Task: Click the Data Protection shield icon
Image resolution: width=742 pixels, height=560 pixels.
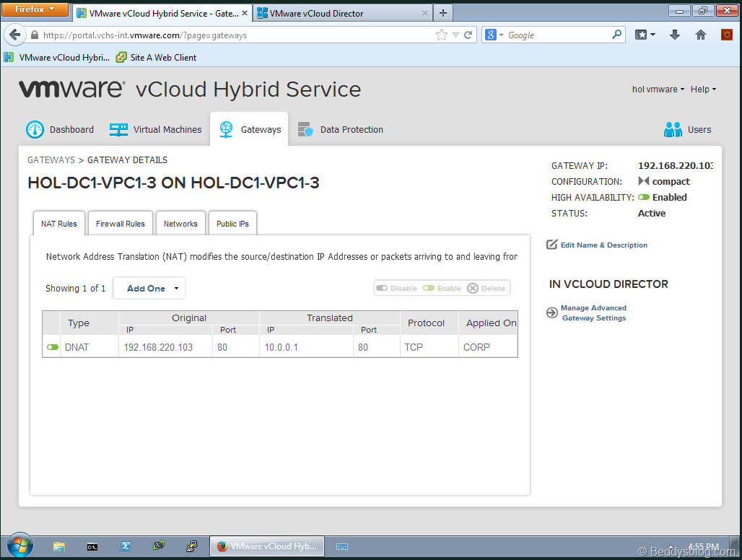Action: 306,130
